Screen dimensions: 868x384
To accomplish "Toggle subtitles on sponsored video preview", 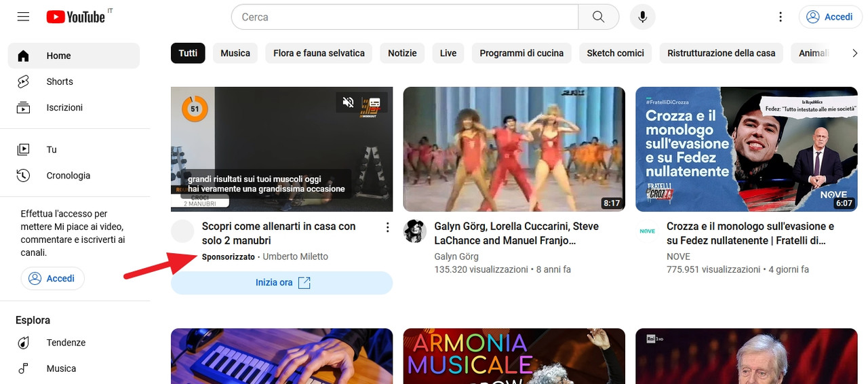I will click(374, 102).
